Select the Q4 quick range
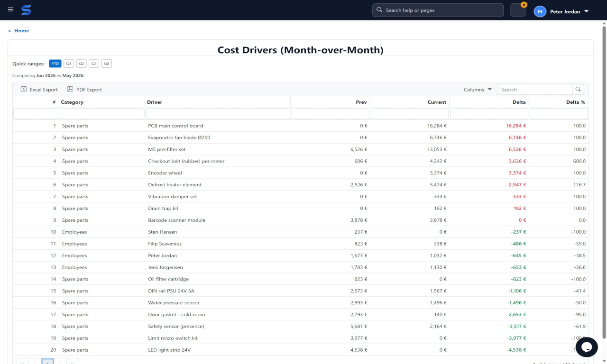Screen dimensions: 607x364 (107, 64)
